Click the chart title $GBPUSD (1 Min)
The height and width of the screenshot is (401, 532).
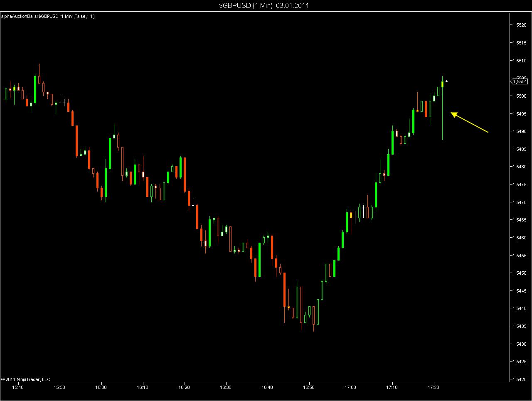[246, 5]
